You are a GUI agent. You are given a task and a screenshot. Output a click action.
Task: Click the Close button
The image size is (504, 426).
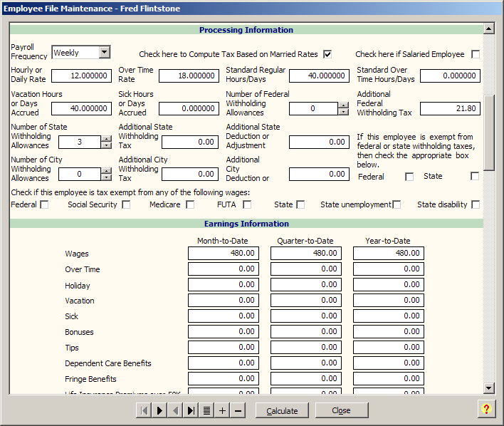click(342, 410)
